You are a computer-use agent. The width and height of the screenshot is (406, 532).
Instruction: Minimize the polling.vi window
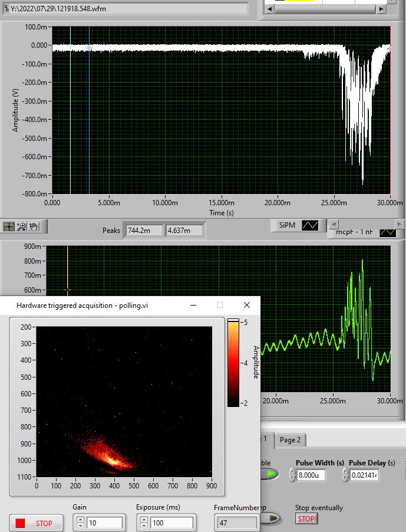(x=193, y=305)
